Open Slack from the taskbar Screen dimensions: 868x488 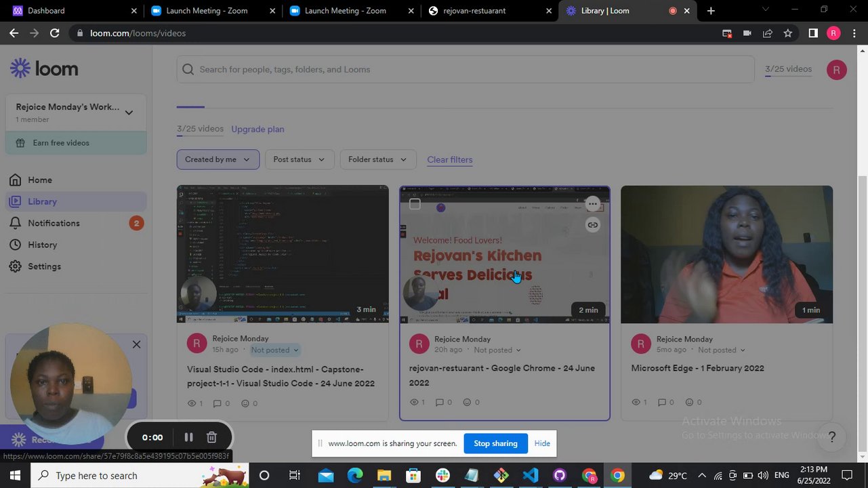coord(442,475)
